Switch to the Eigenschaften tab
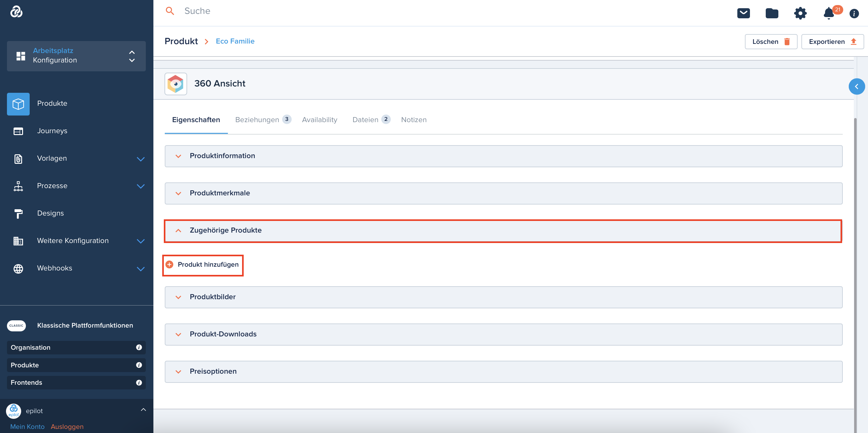This screenshot has height=433, width=868. [x=196, y=120]
